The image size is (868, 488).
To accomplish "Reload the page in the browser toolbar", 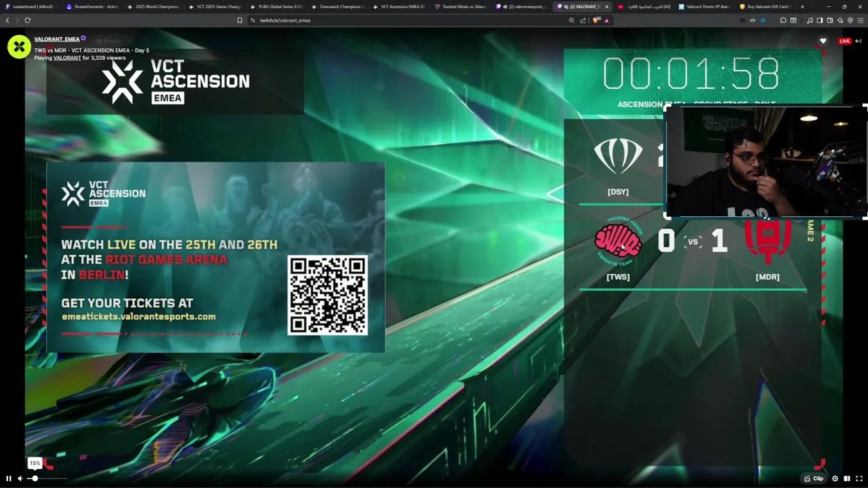I will click(x=28, y=20).
